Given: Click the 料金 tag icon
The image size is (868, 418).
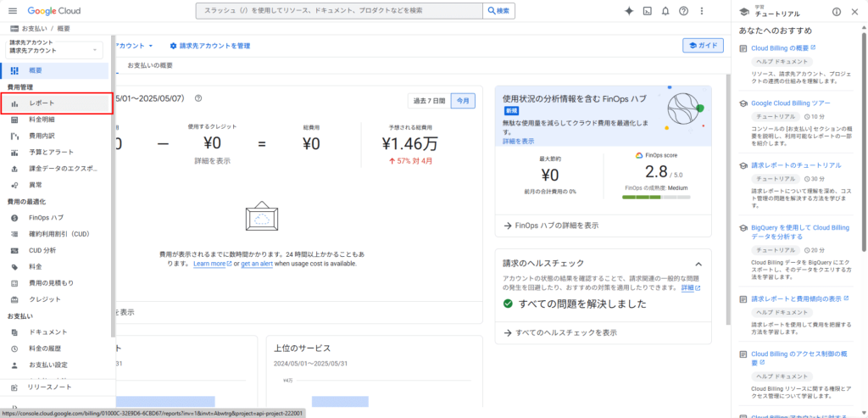Looking at the screenshot, I should point(15,267).
